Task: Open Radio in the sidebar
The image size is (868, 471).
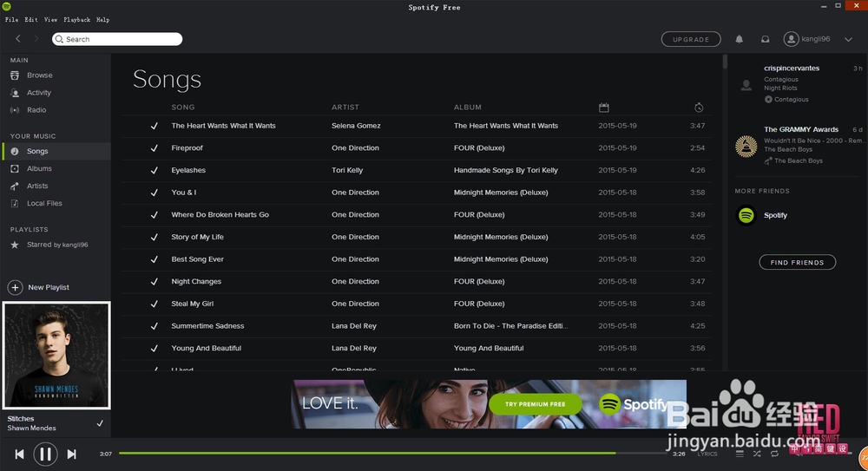Action: click(x=36, y=110)
